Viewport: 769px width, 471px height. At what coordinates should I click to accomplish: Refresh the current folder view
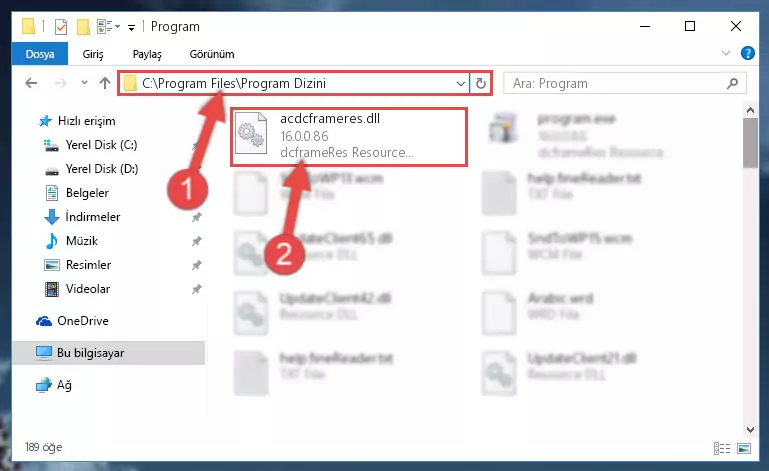[481, 83]
